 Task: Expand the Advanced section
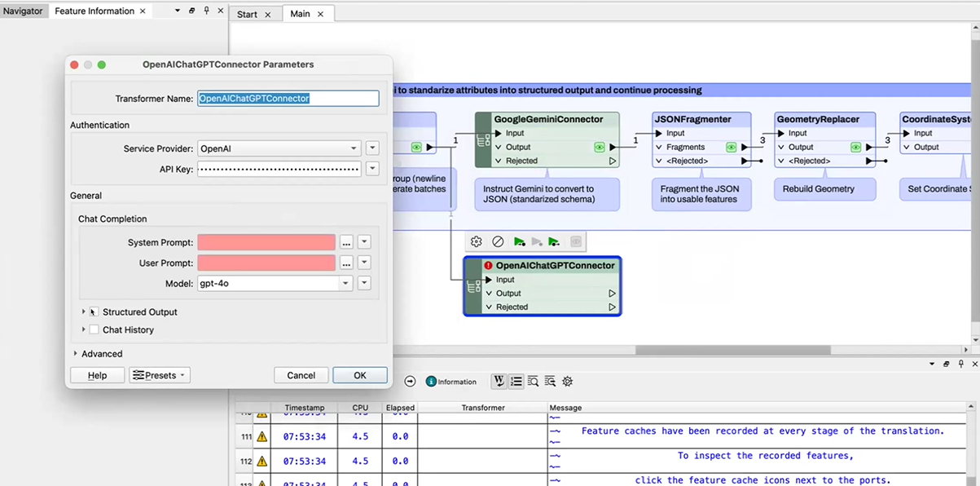point(76,354)
